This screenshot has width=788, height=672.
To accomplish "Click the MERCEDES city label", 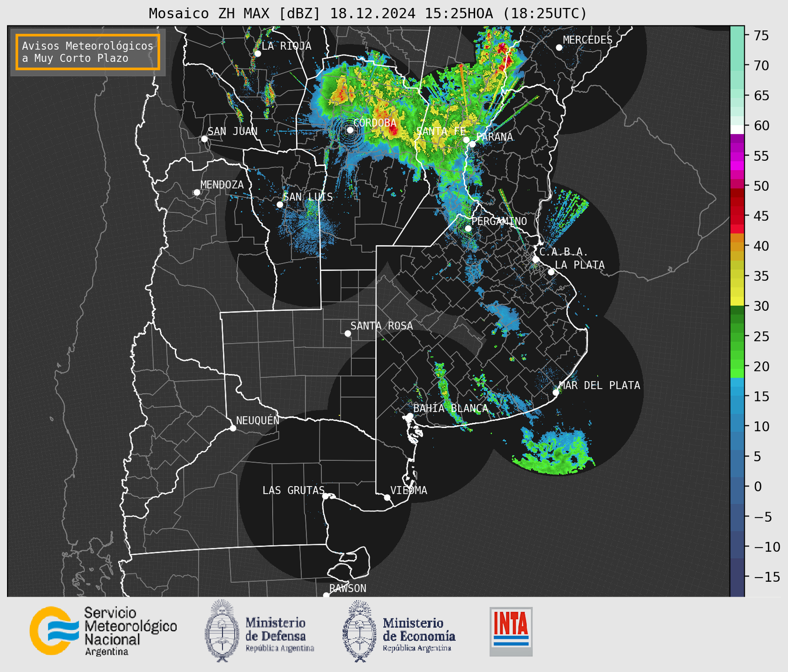I will point(588,40).
